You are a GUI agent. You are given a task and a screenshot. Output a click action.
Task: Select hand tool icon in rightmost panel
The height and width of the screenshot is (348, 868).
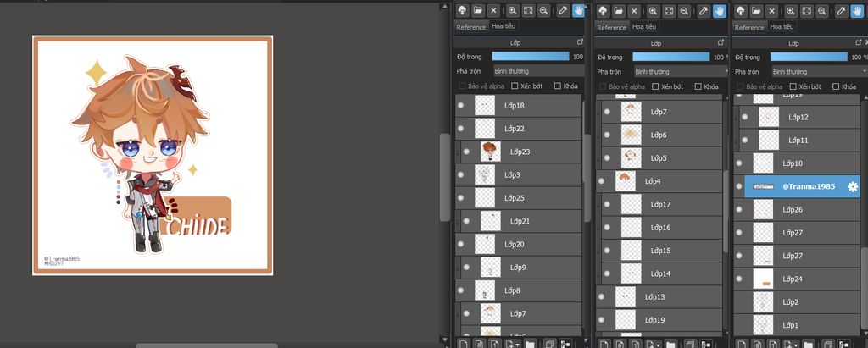tap(858, 10)
